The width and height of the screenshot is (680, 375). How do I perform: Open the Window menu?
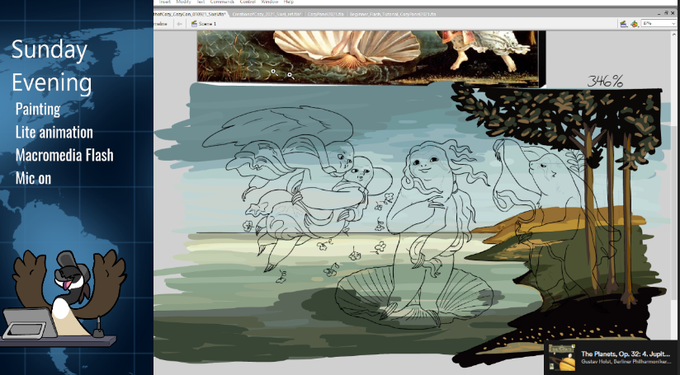270,2
